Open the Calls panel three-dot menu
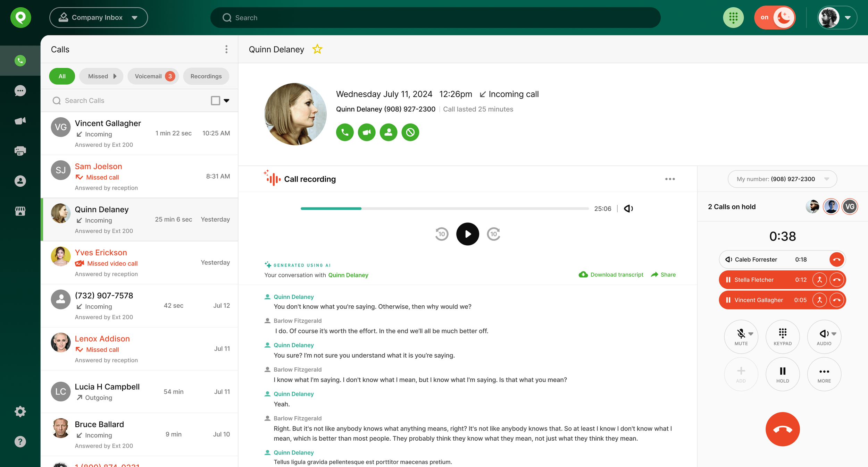 coord(226,49)
